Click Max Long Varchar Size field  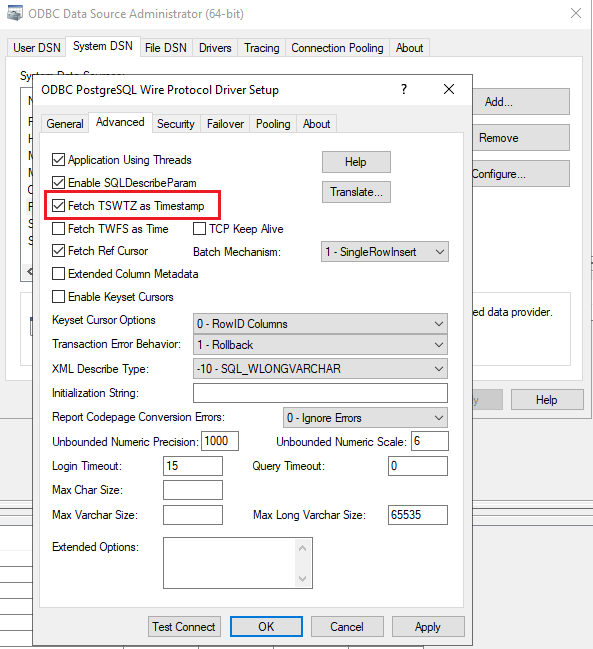pyautogui.click(x=418, y=515)
